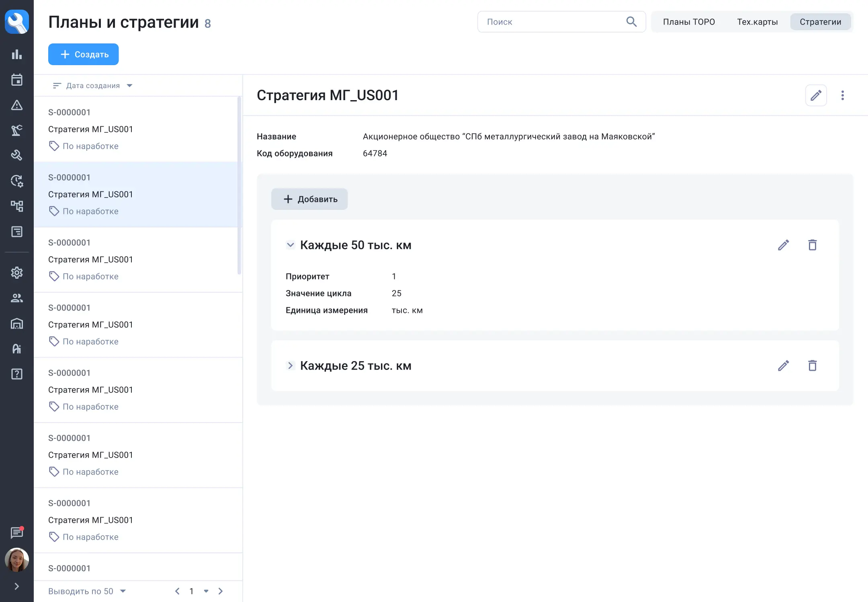Open the "Дата создания" sort dropdown

[93, 86]
